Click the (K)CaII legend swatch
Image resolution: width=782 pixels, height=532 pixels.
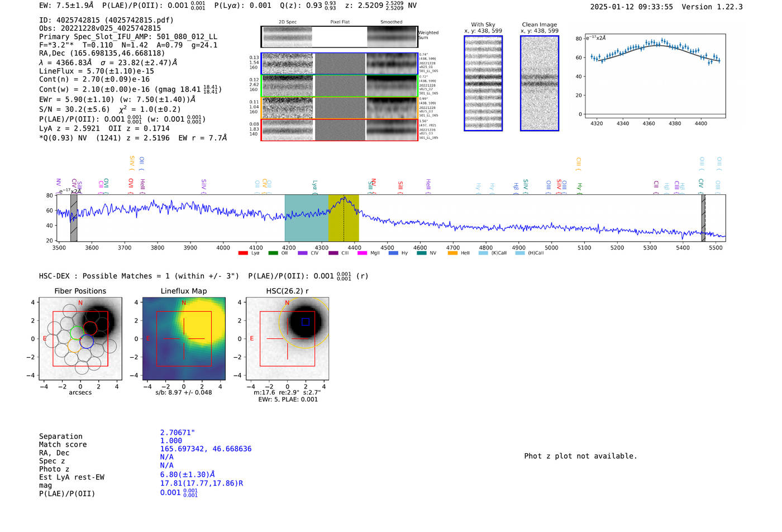(x=483, y=253)
